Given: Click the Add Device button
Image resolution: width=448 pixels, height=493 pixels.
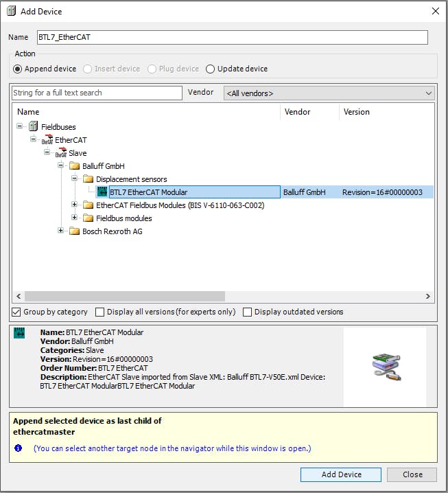Looking at the screenshot, I should pos(341,474).
